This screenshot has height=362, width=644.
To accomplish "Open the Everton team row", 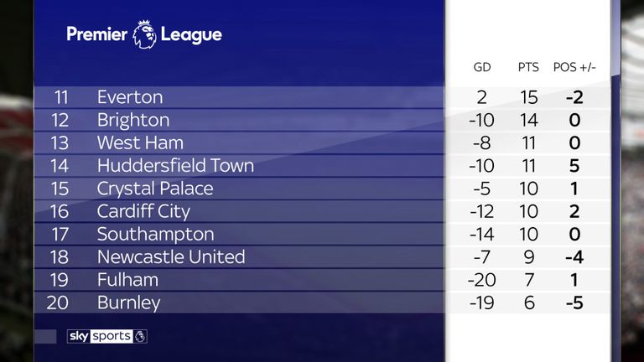I will pyautogui.click(x=129, y=97).
